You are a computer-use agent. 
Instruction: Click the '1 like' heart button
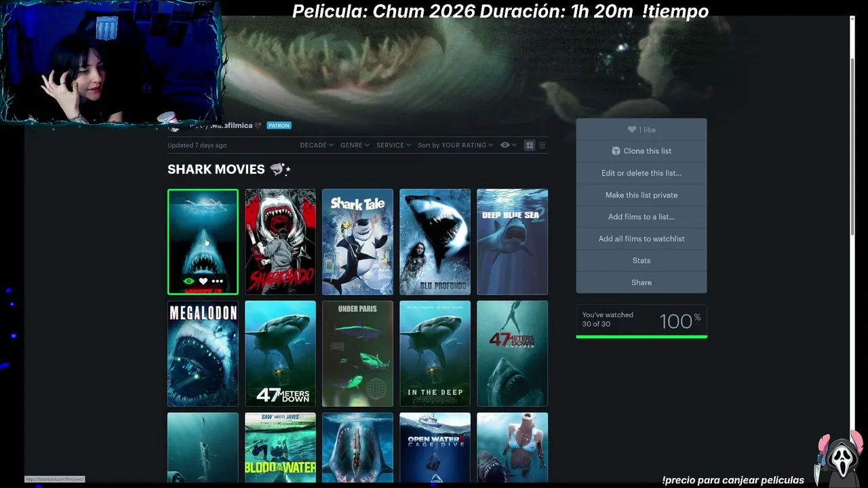(x=642, y=129)
